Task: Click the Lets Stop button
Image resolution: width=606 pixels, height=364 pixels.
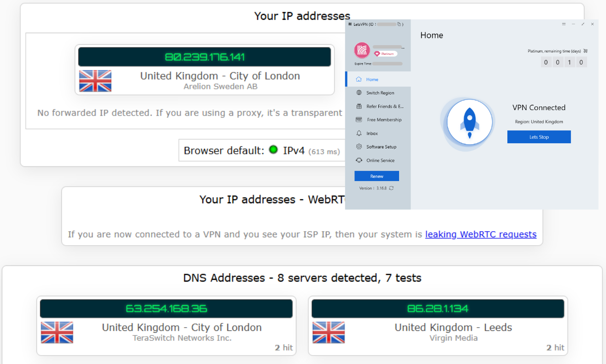Action: (x=539, y=137)
